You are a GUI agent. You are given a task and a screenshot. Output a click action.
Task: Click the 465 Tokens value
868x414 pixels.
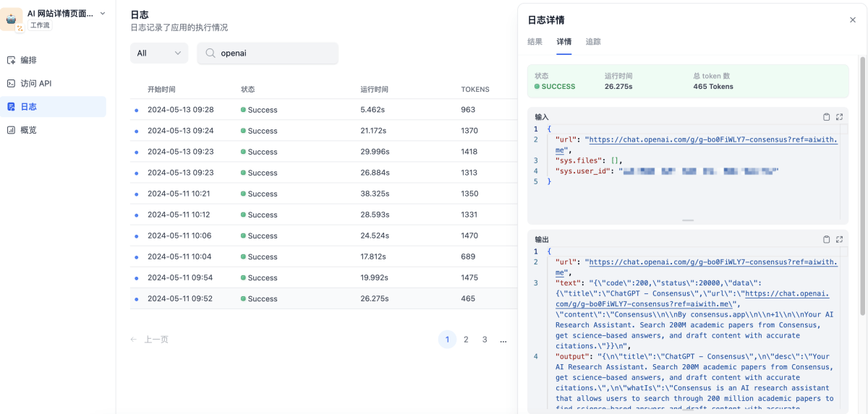pyautogui.click(x=713, y=87)
